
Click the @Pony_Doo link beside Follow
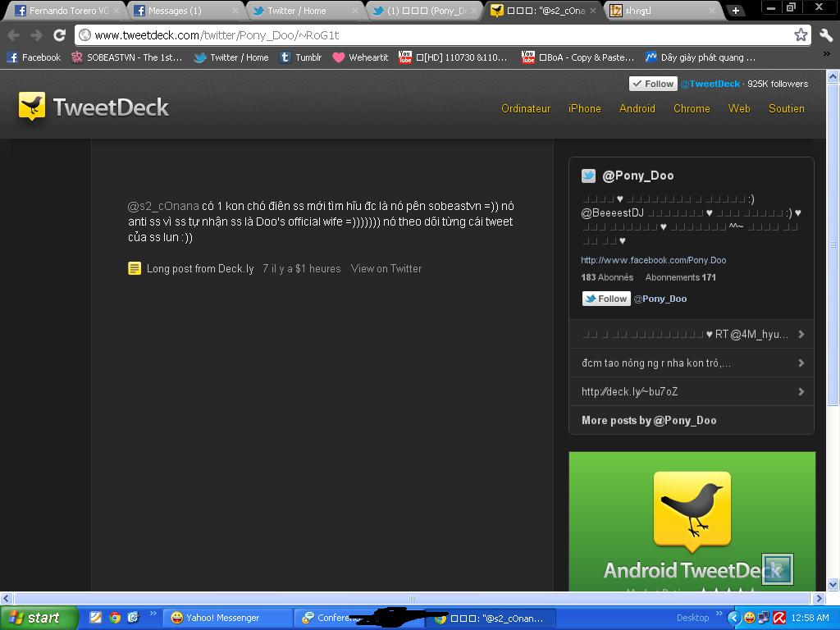coord(660,299)
